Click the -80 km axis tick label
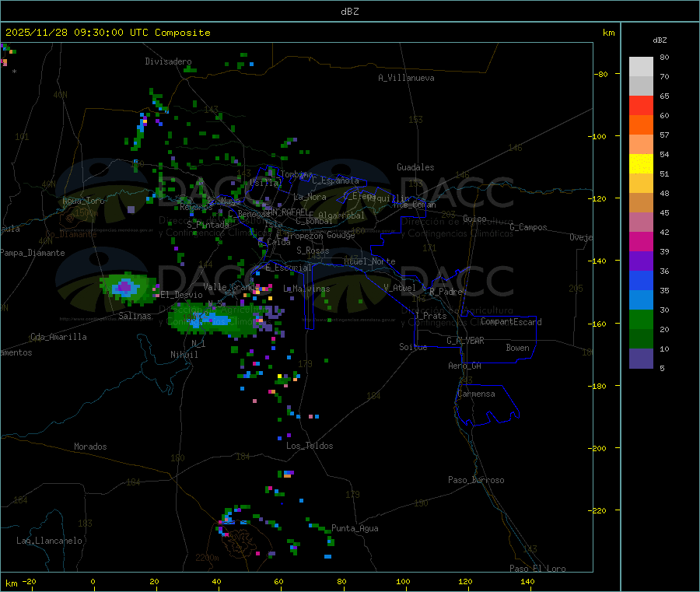 600,74
